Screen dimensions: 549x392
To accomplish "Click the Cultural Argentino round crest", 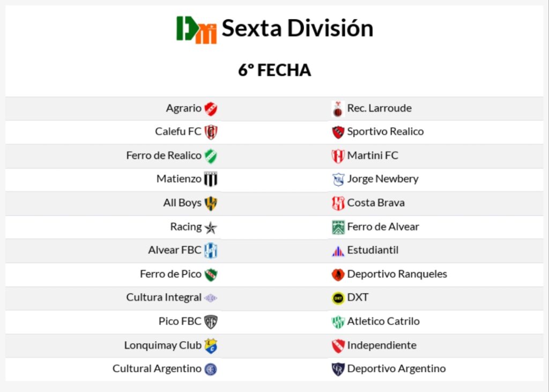I will click(x=211, y=370).
